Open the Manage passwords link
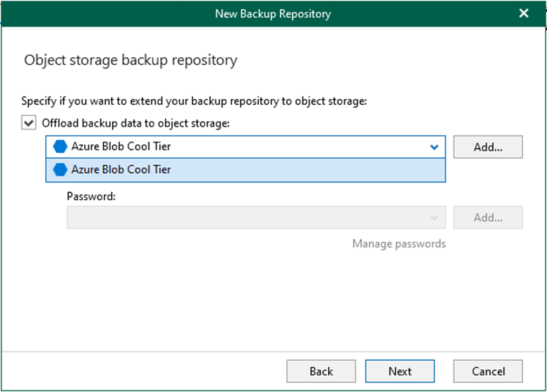The height and width of the screenshot is (392, 547). [399, 244]
